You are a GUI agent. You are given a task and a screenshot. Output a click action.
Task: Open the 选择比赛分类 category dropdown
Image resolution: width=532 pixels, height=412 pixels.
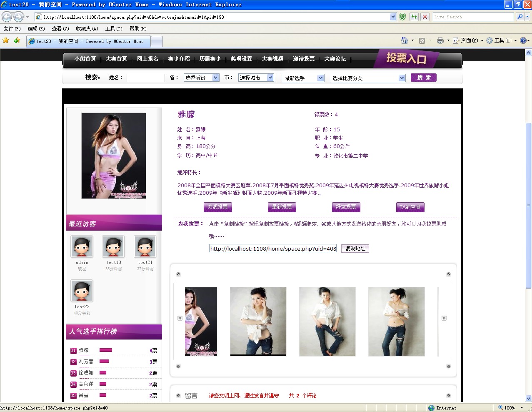pyautogui.click(x=368, y=78)
